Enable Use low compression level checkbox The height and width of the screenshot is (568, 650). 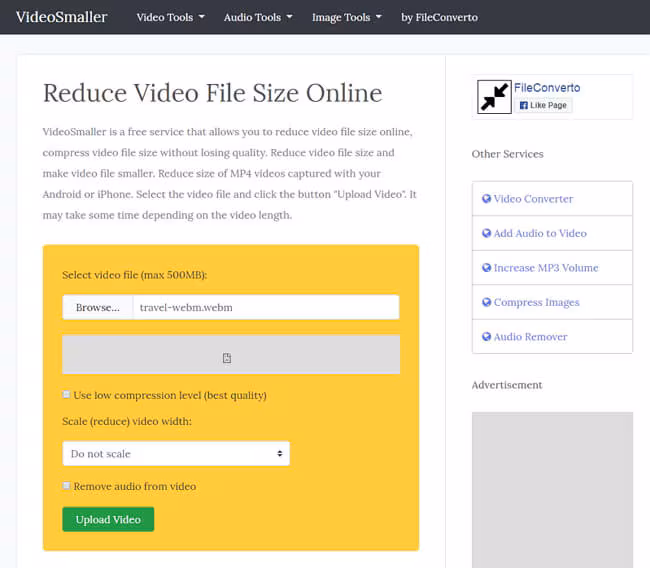pyautogui.click(x=66, y=394)
